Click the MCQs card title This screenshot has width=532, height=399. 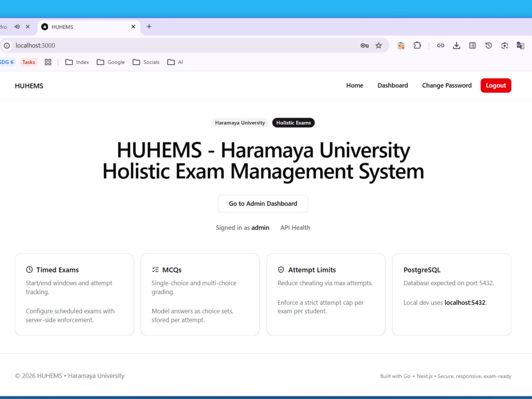tap(172, 270)
